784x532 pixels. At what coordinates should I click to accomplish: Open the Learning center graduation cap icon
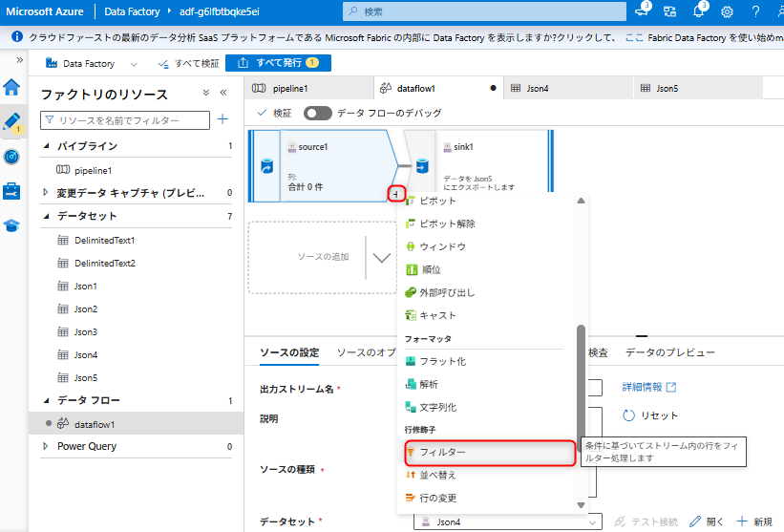tap(11, 225)
